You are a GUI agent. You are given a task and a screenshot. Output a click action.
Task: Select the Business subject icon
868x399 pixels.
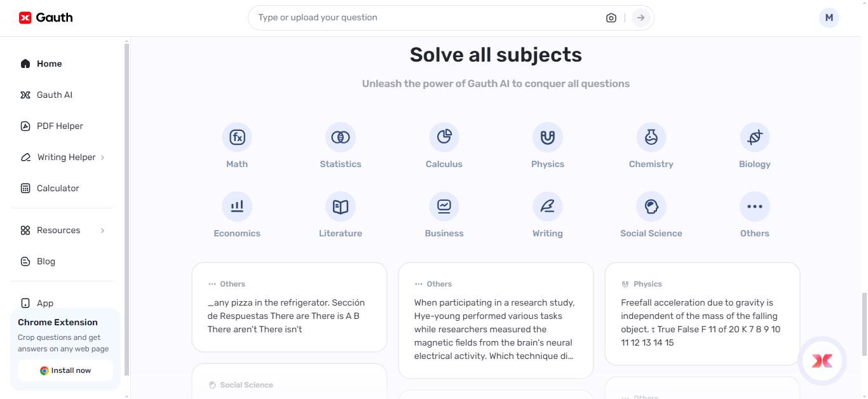(444, 206)
